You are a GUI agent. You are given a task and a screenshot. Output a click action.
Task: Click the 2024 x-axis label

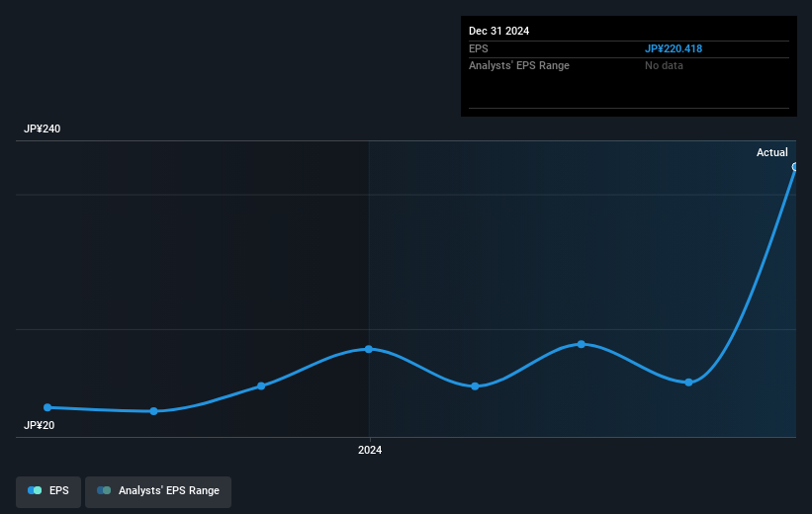point(370,450)
